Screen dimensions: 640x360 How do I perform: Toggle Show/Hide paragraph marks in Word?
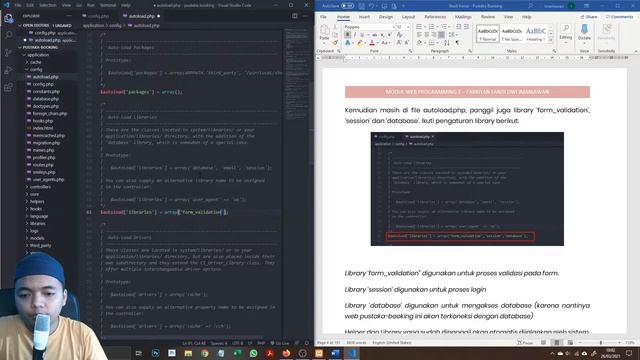pyautogui.click(x=457, y=42)
